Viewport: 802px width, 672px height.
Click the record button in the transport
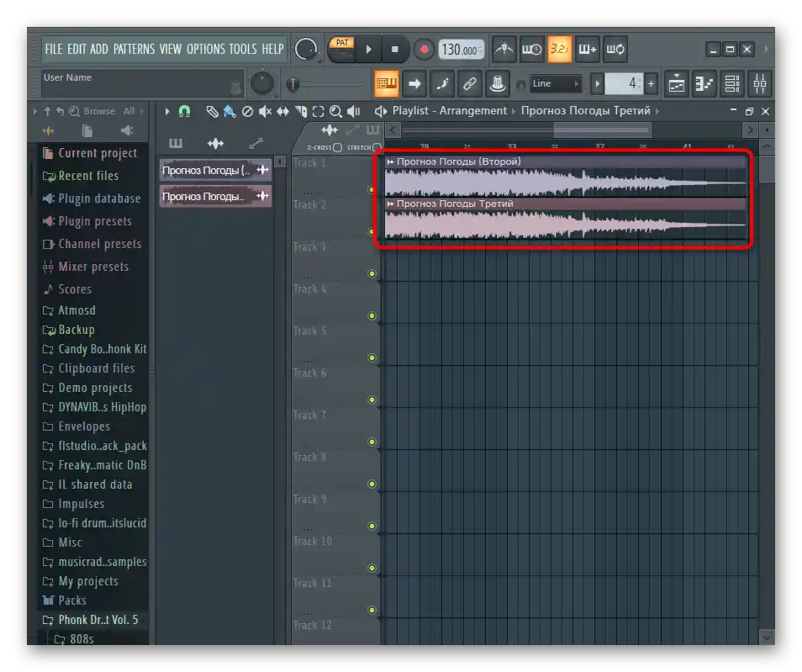tap(424, 49)
